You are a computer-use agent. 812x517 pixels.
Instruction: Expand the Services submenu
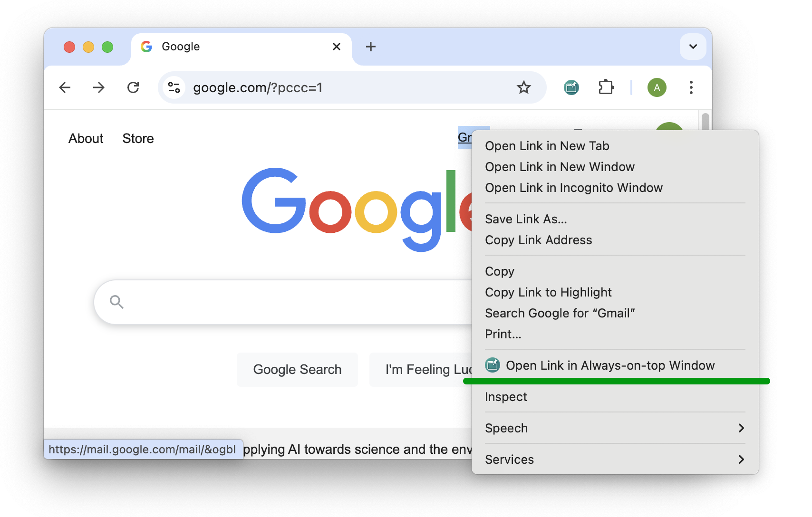tap(614, 460)
